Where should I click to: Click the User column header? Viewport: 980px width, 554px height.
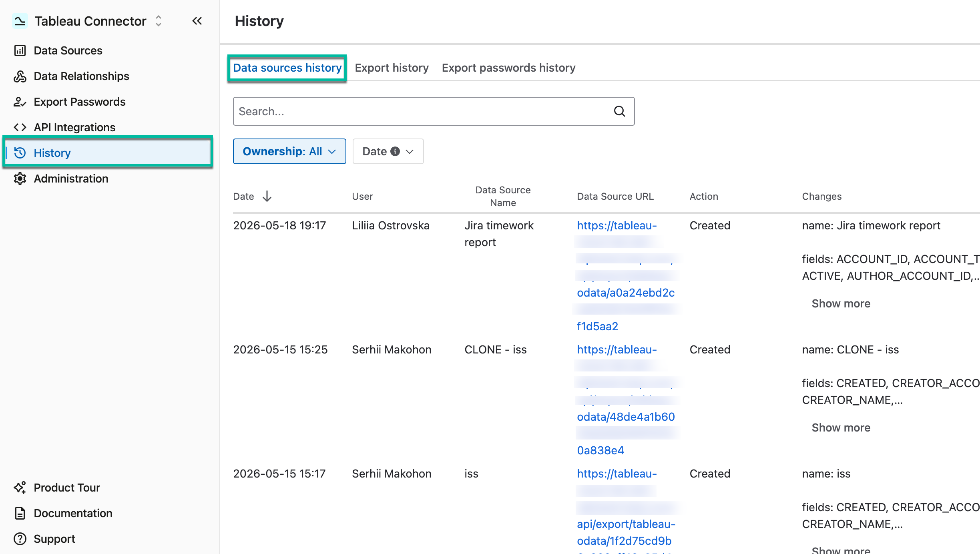pyautogui.click(x=362, y=197)
